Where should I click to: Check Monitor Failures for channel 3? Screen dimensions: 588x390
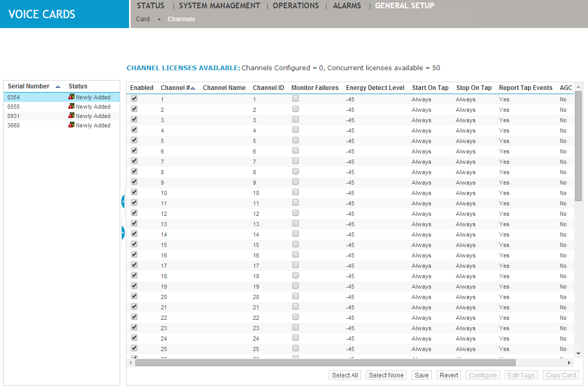[295, 119]
